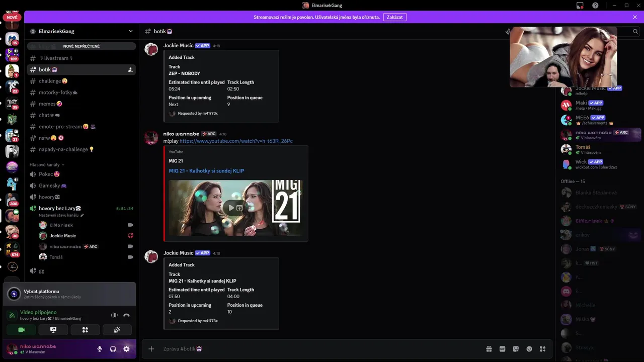Click Nové nepřečtené unread indicator
The image size is (644, 362).
pyautogui.click(x=82, y=46)
